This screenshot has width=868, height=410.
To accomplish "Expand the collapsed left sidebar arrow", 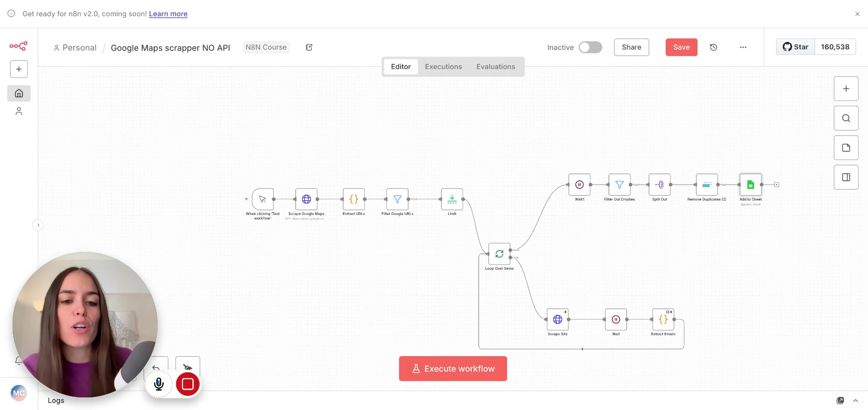I will click(x=38, y=225).
